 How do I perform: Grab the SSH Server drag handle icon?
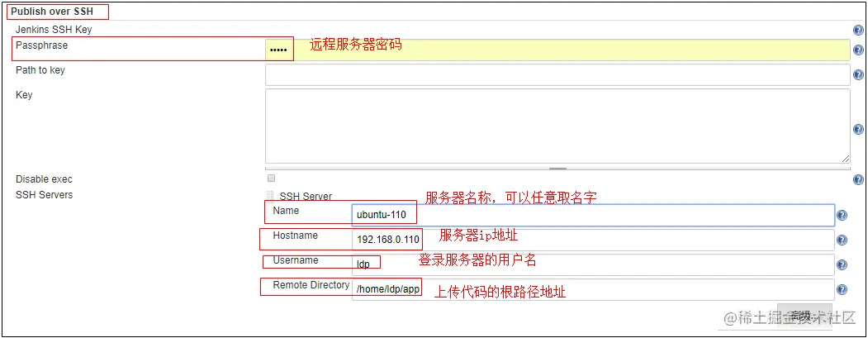[x=270, y=196]
